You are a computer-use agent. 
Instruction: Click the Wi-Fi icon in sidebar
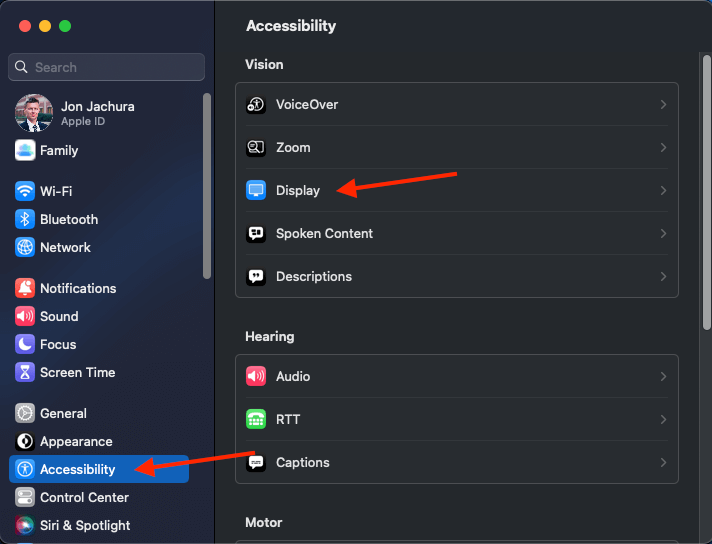[x=25, y=191]
